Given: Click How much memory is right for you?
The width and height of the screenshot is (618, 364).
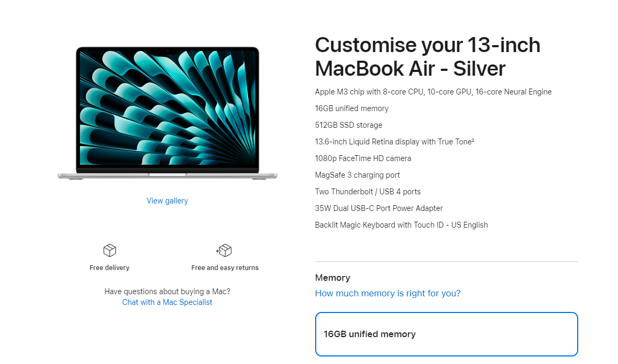Looking at the screenshot, I should point(388,294).
